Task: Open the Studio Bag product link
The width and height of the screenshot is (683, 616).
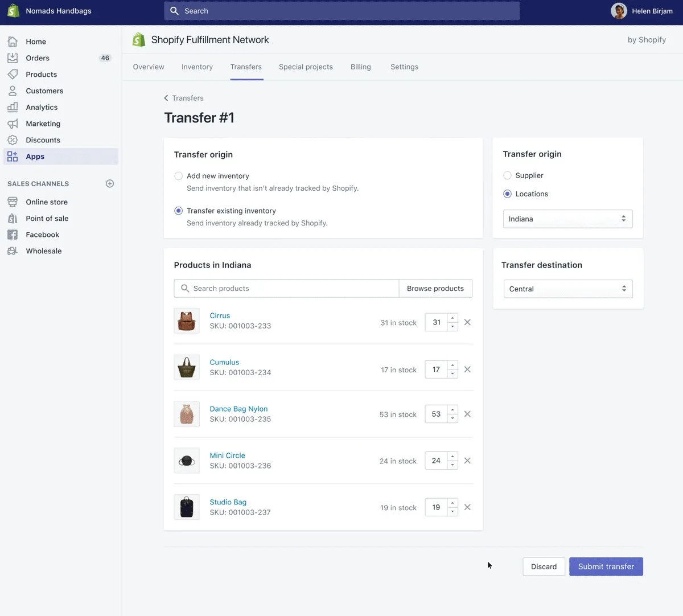Action: 228,502
